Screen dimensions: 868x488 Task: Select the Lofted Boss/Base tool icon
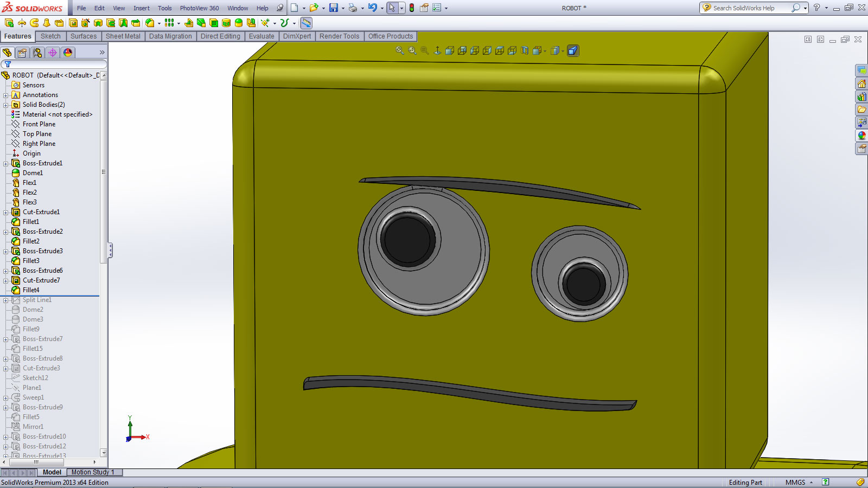(47, 23)
